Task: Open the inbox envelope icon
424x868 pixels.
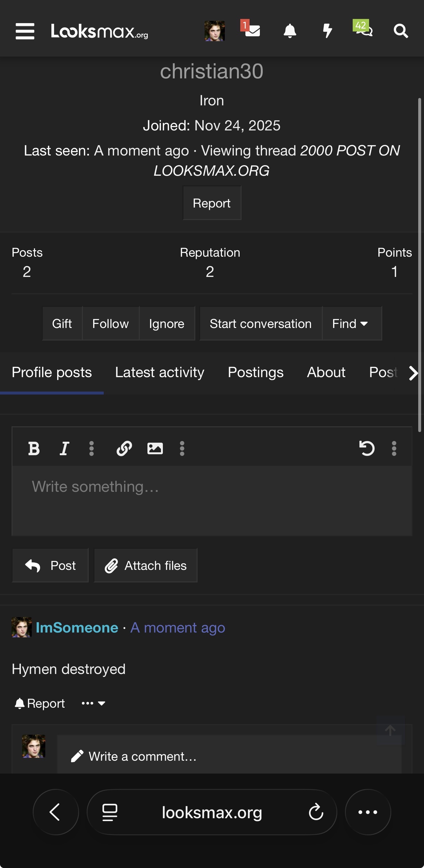Action: (252, 30)
